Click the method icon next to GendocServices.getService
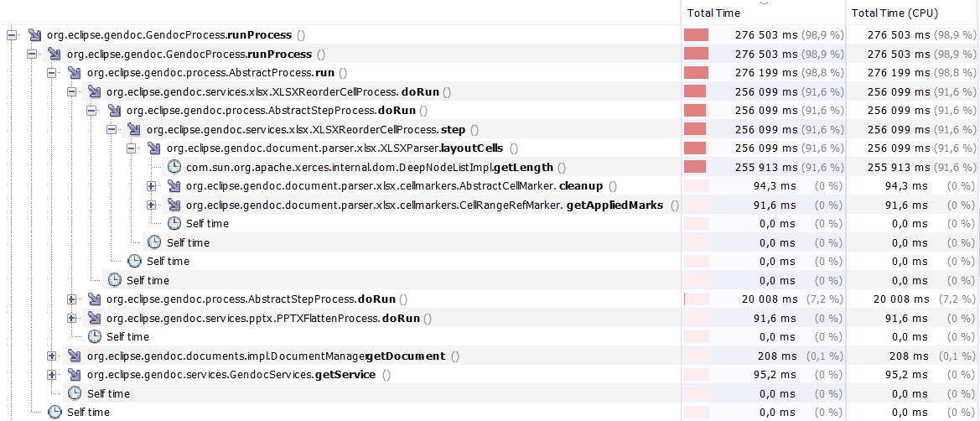Screen dimensions: 980x421 click(x=73, y=375)
